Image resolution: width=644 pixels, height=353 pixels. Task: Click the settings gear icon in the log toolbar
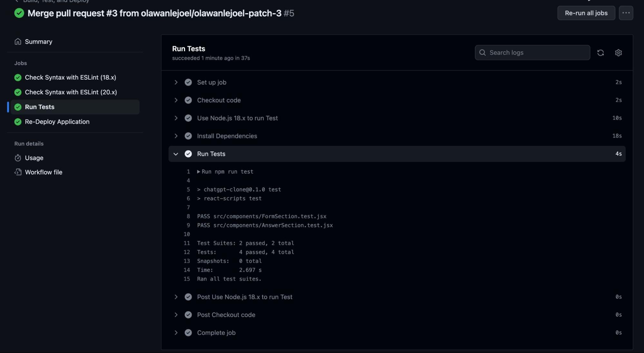click(618, 52)
